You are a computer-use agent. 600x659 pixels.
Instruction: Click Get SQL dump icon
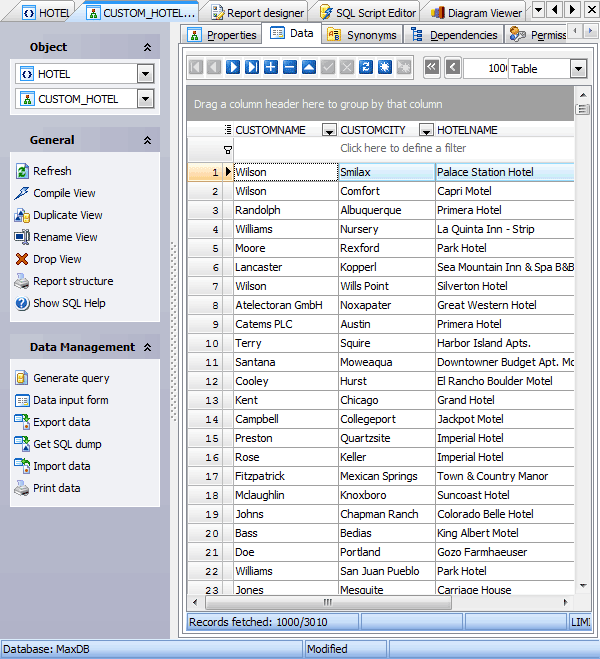click(x=21, y=444)
